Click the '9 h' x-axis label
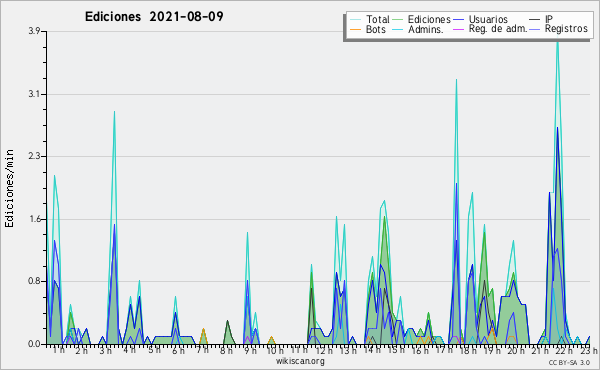600x370 pixels. [x=250, y=350]
